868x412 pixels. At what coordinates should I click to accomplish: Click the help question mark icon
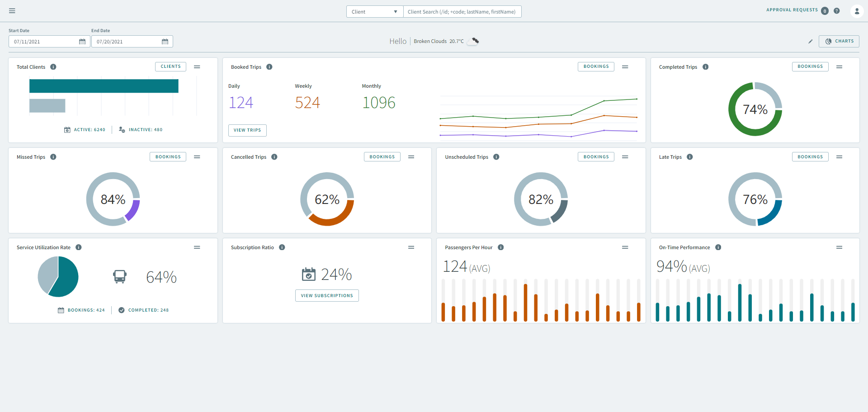837,11
